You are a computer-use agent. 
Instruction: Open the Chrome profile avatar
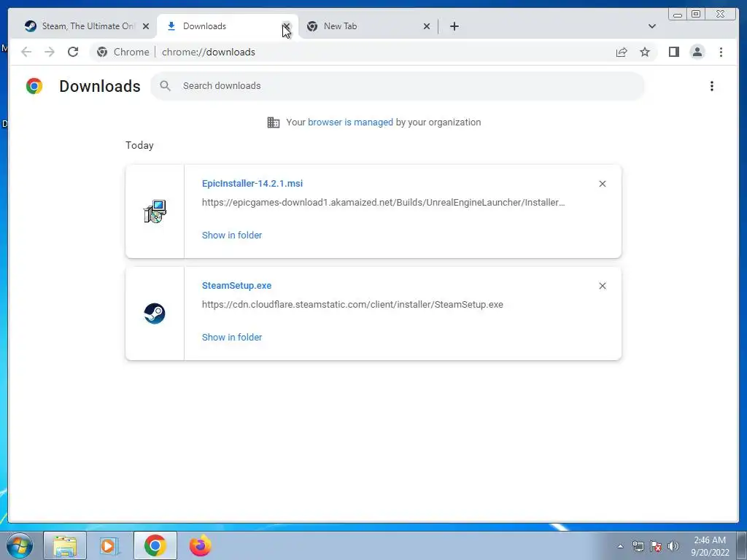coord(697,52)
